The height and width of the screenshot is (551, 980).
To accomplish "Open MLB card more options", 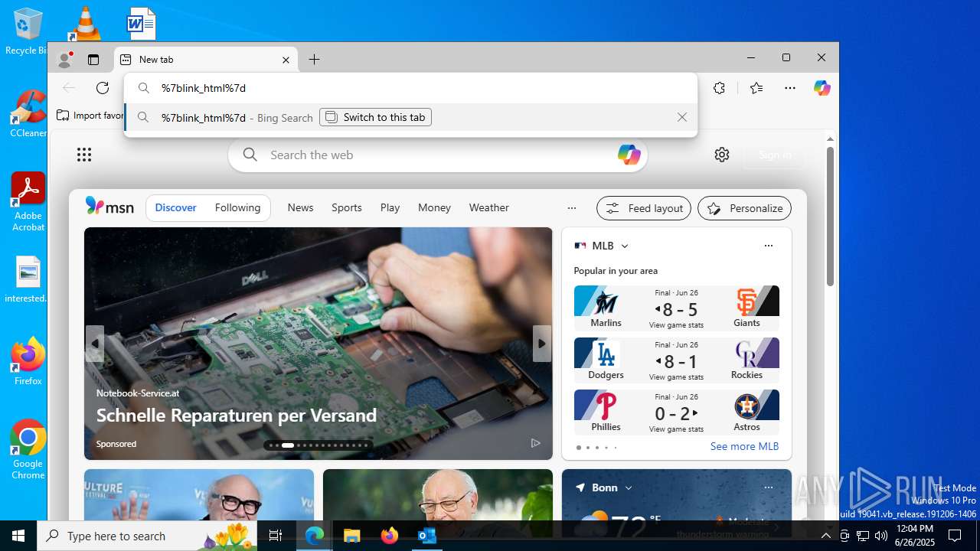I will [769, 246].
